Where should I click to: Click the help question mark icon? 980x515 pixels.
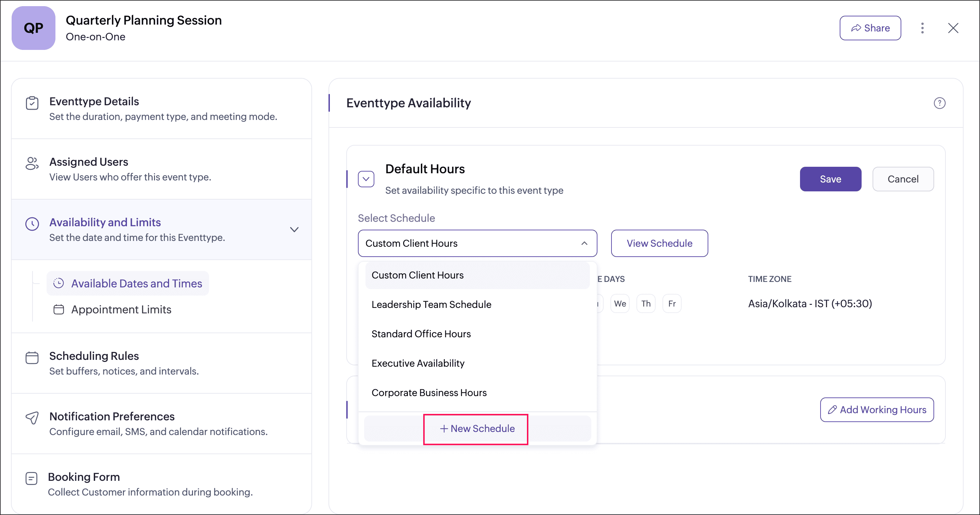coord(939,103)
